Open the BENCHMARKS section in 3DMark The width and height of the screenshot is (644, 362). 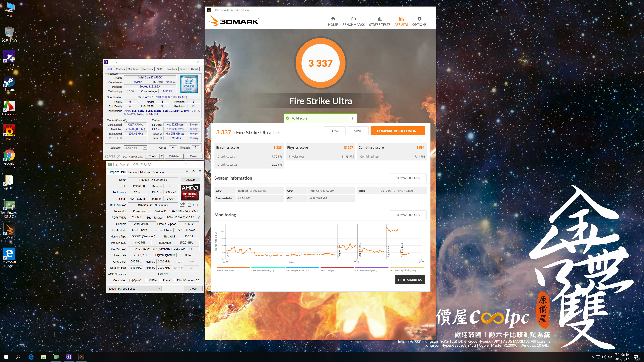tap(353, 21)
